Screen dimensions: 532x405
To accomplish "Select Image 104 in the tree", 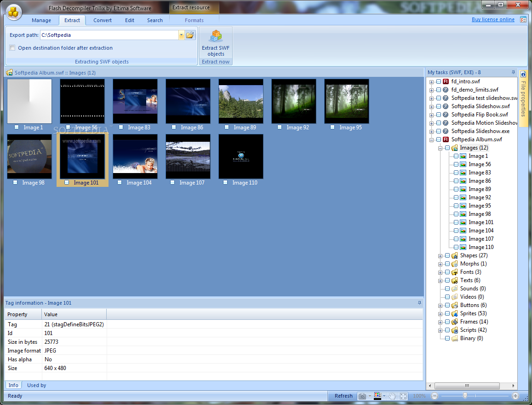I will (x=481, y=231).
